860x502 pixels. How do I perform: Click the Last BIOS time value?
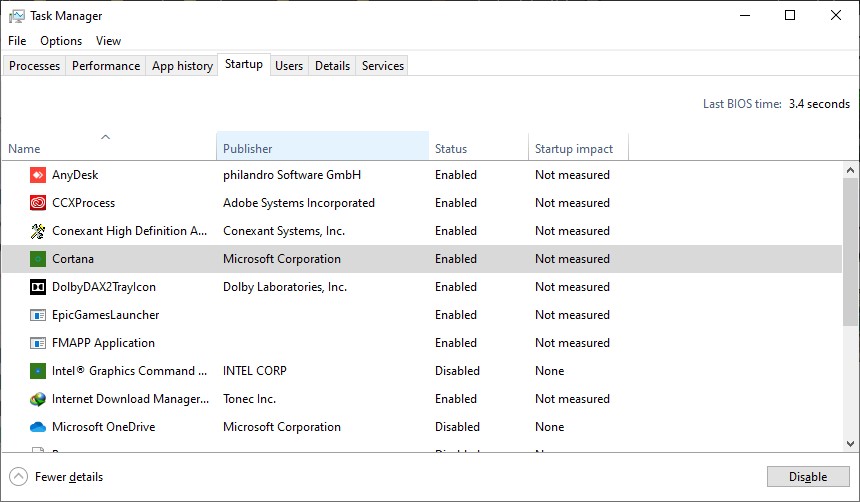819,104
